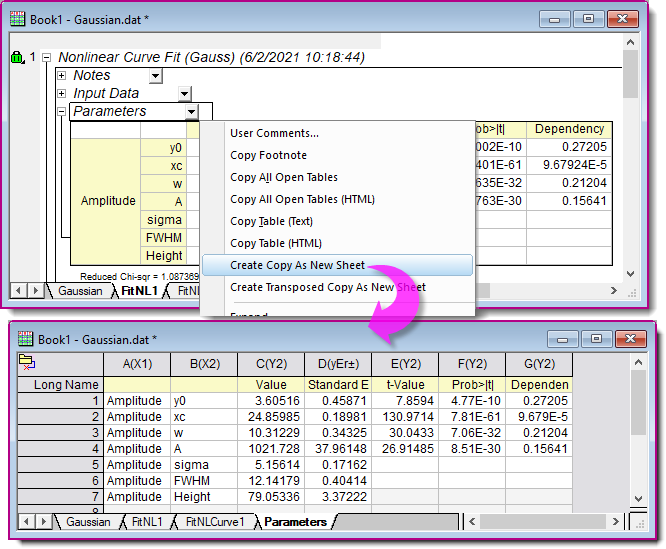Click the workbook icon in the lower window title bar
This screenshot has height=549, width=666.
pos(26,340)
